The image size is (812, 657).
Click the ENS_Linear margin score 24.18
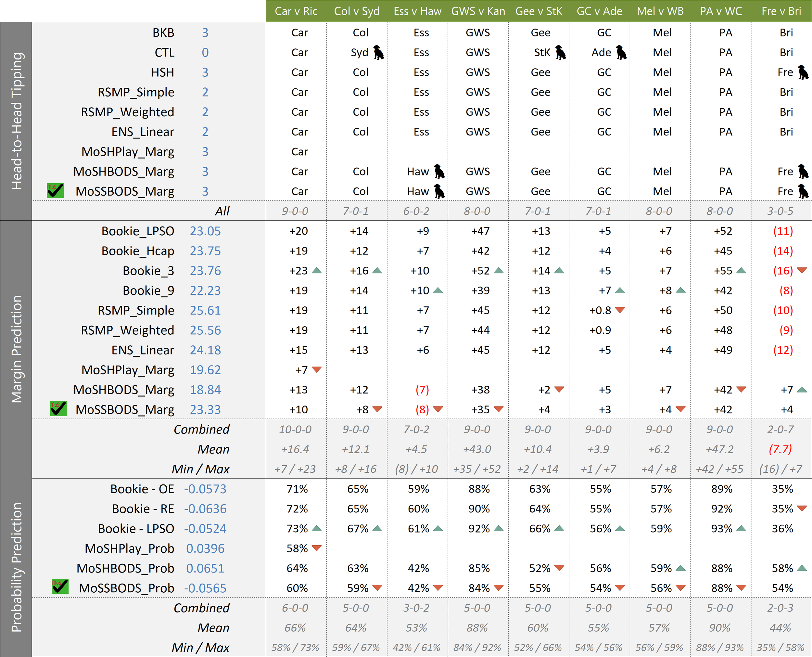coord(205,350)
